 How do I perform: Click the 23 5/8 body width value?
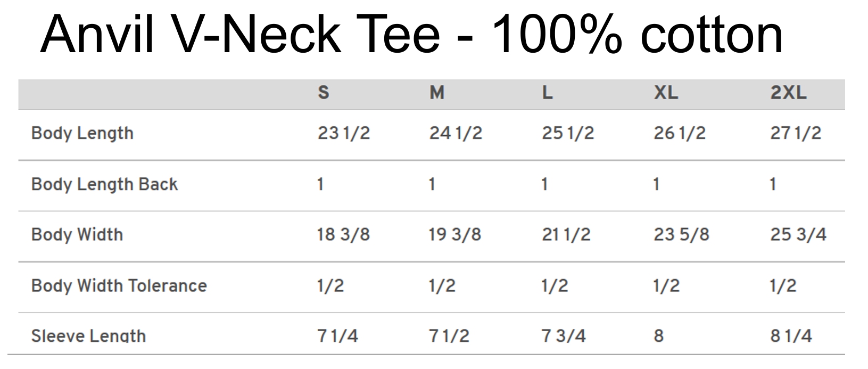[681, 235]
